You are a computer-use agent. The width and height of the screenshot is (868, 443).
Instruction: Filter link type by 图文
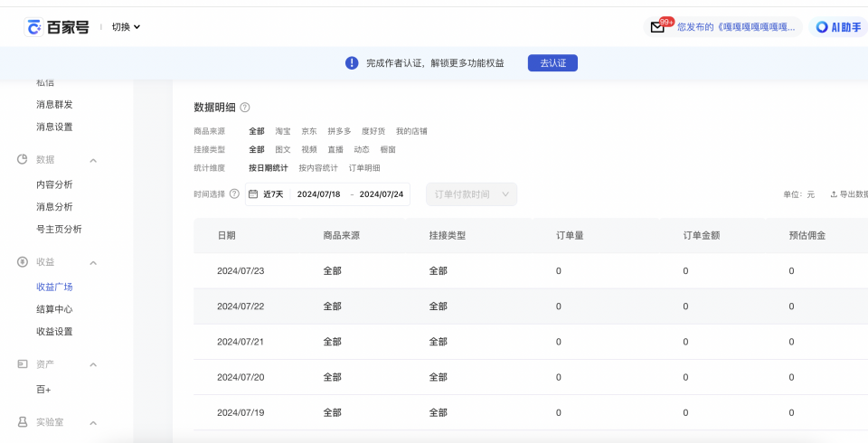[x=283, y=149]
